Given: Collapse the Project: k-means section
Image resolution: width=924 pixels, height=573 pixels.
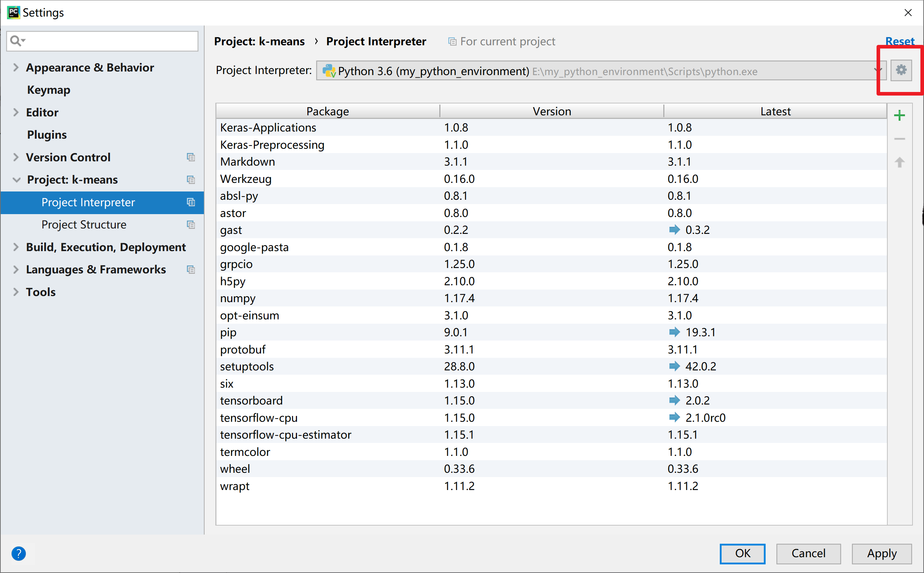Looking at the screenshot, I should click(x=16, y=180).
